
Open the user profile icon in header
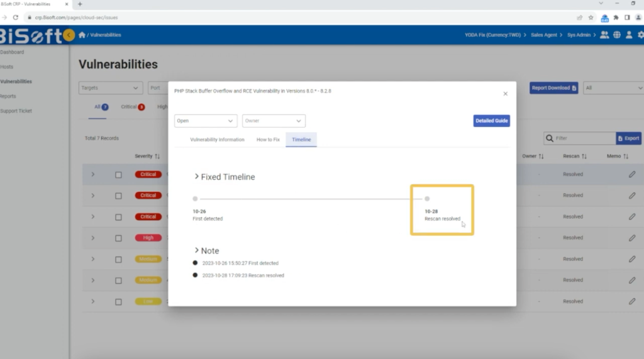coord(629,35)
